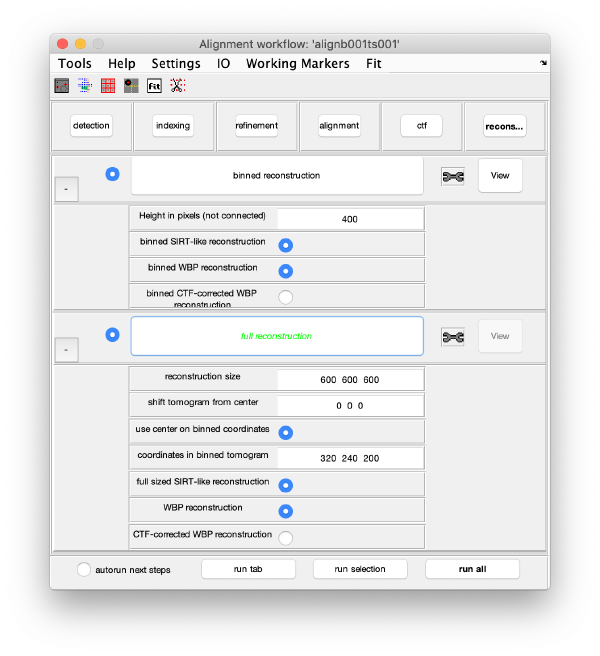600x656 pixels.
Task: Open the Help menu
Action: [x=122, y=63]
